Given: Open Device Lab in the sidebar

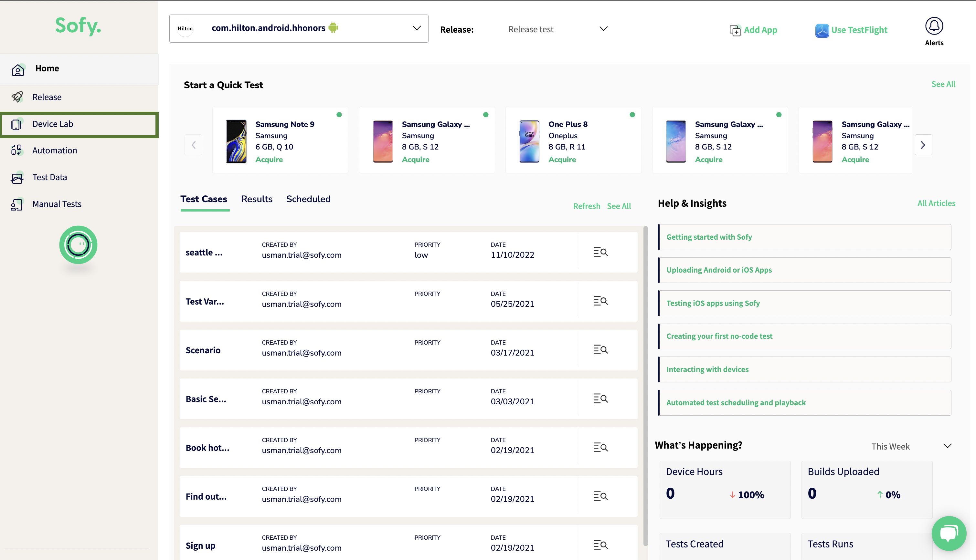Looking at the screenshot, I should click(79, 124).
